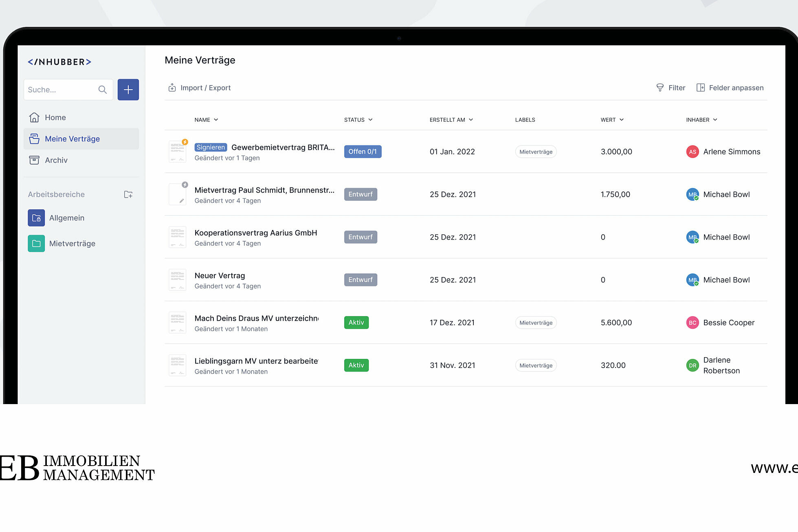The height and width of the screenshot is (532, 798).
Task: Go to Home in sidebar
Action: [x=81, y=117]
